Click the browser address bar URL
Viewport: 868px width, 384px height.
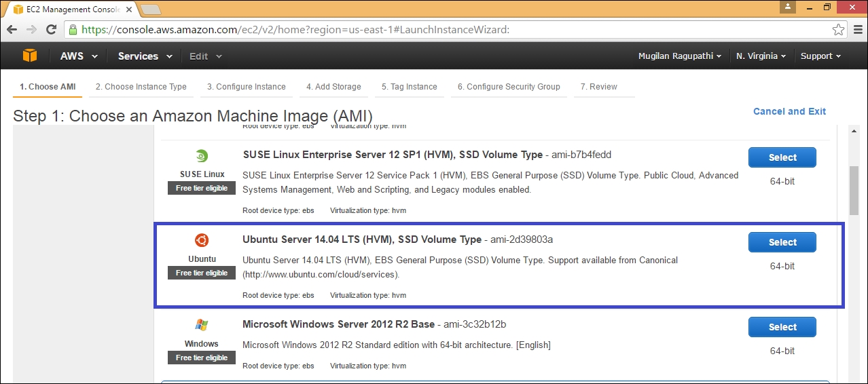pos(295,30)
